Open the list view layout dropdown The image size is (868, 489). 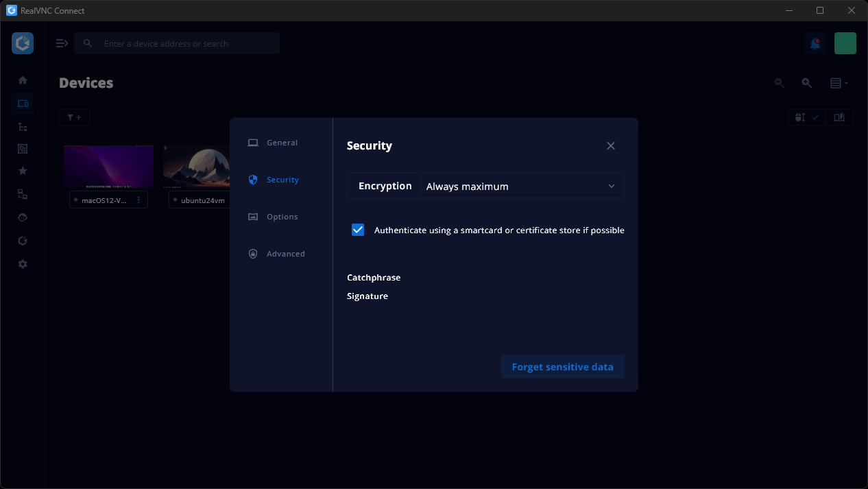[839, 83]
